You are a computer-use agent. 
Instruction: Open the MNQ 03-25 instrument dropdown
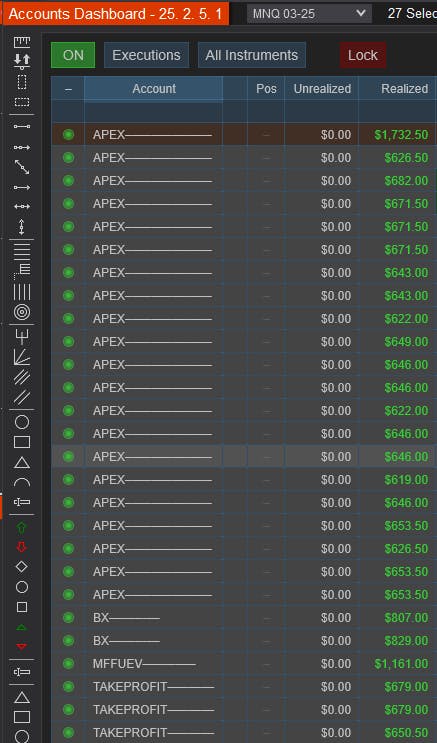click(310, 14)
